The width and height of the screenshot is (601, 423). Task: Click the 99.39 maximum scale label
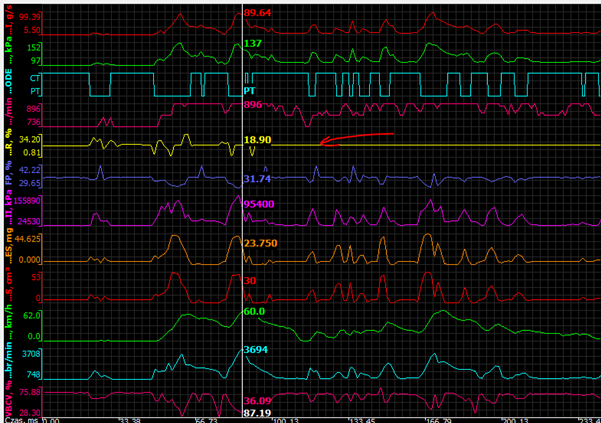30,18
